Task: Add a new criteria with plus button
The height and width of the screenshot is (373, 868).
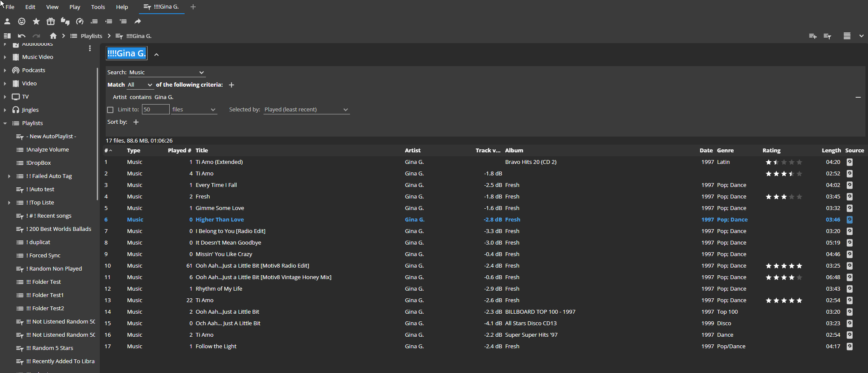Action: (x=231, y=85)
